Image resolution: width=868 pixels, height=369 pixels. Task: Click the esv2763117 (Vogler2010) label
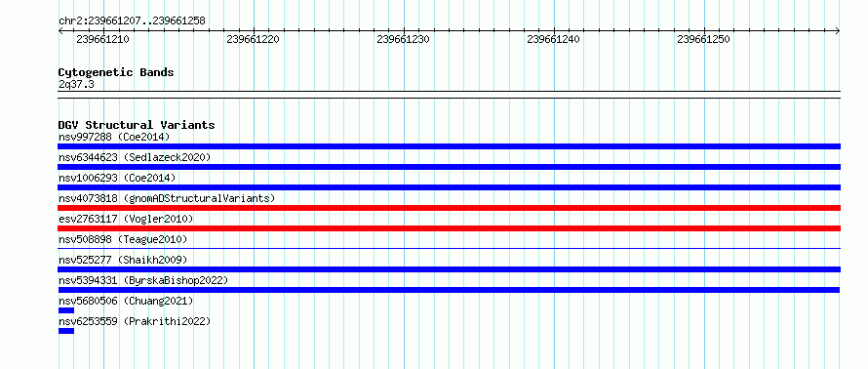[x=126, y=219]
